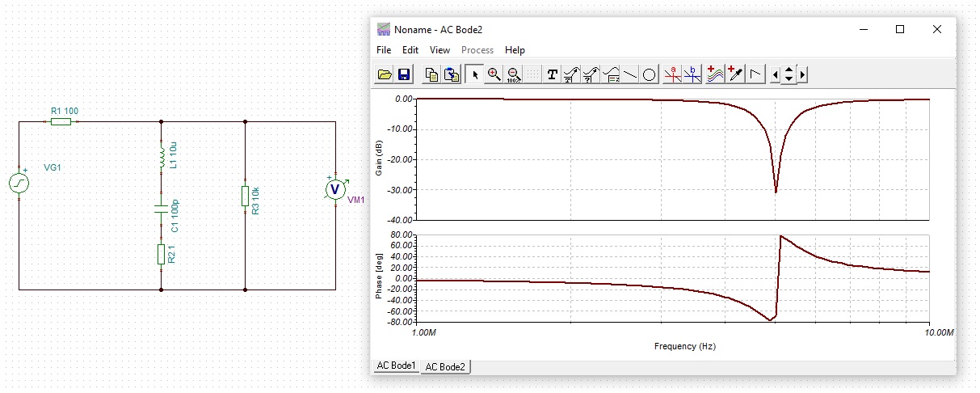980x393 pixels.
Task: Click the Frequency (Hz) axis label
Action: coord(685,346)
